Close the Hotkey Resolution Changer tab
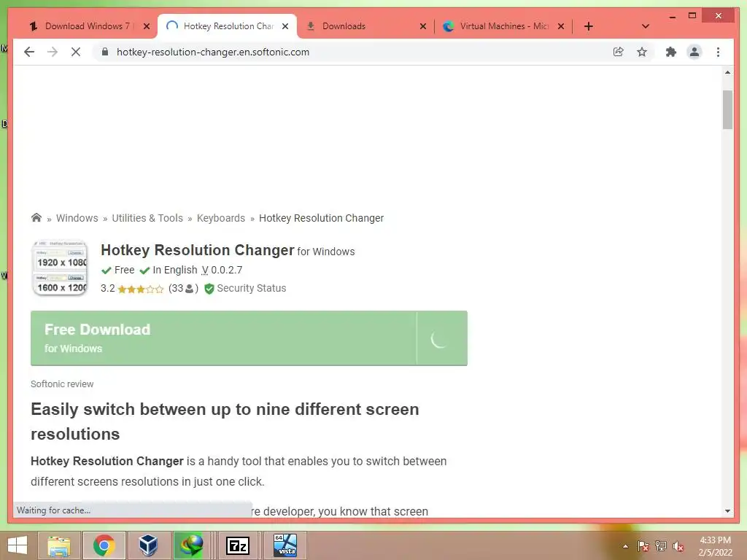747x560 pixels. [285, 26]
